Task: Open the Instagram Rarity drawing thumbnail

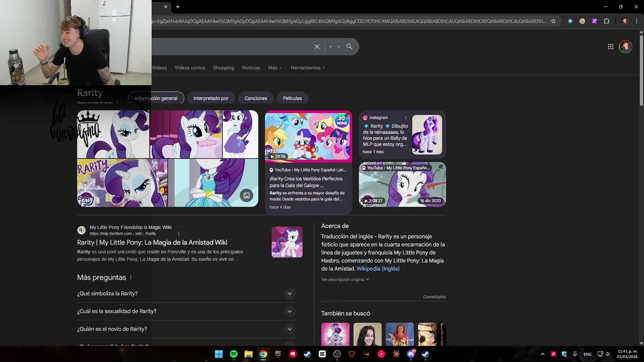Action: point(427,135)
